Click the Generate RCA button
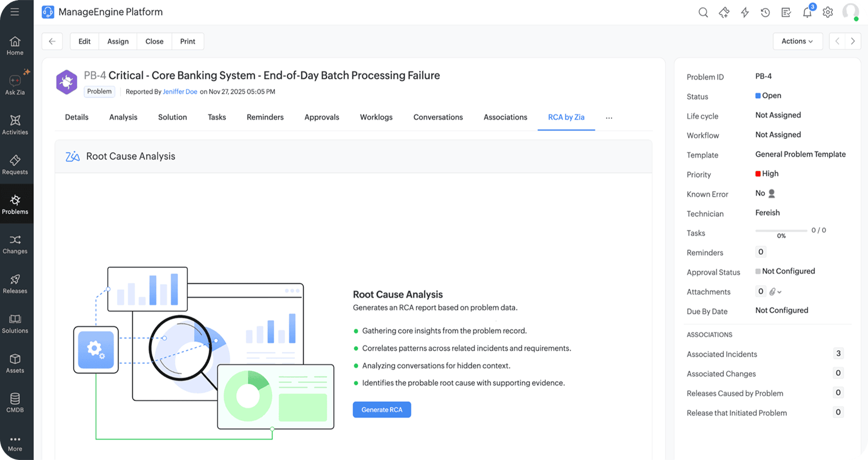 pyautogui.click(x=381, y=409)
